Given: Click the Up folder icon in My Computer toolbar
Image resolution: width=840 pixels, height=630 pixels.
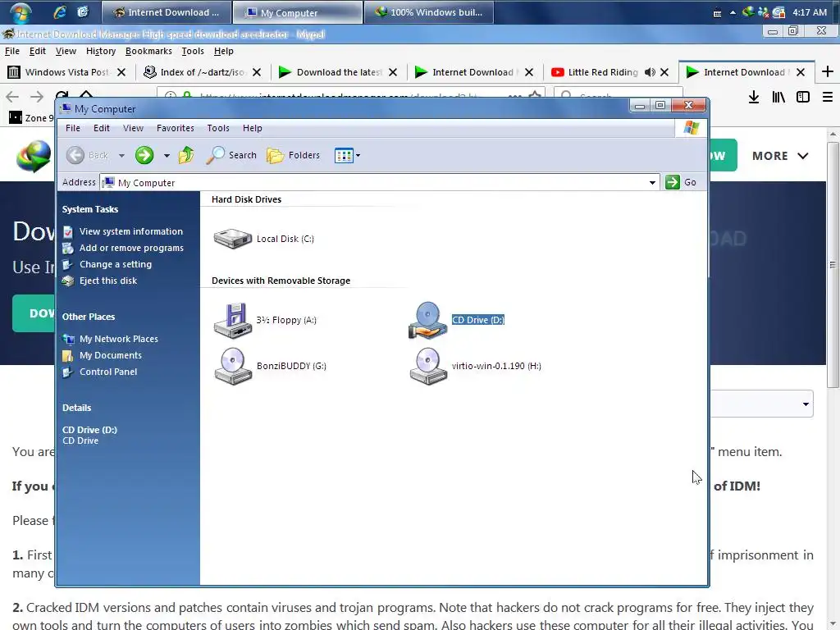Looking at the screenshot, I should [x=186, y=155].
